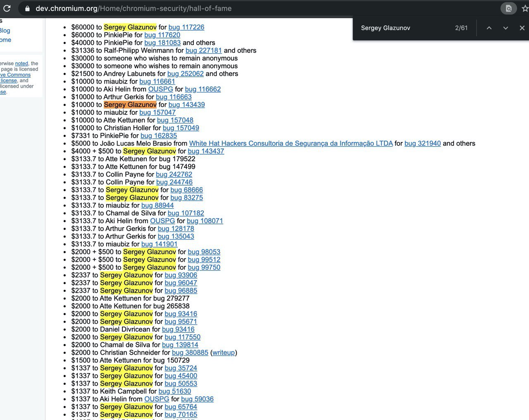Open bug 117620 link
This screenshot has height=420, width=529.
click(162, 35)
